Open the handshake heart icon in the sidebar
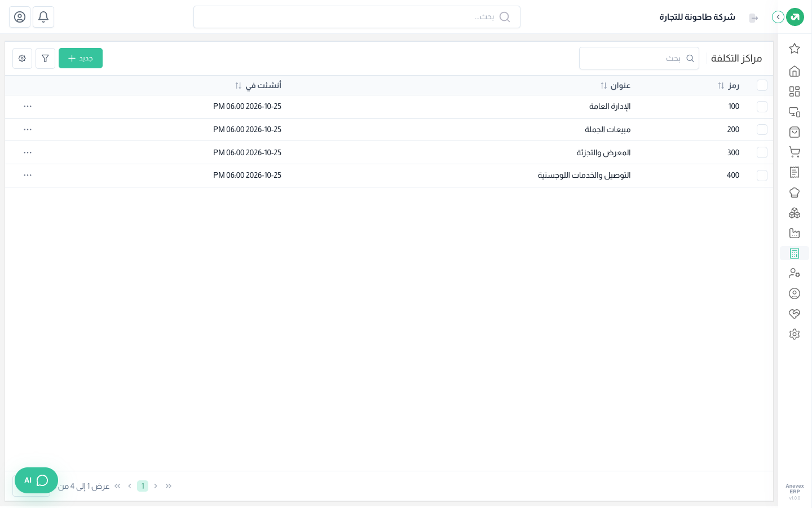The height and width of the screenshot is (508, 812). point(795,314)
